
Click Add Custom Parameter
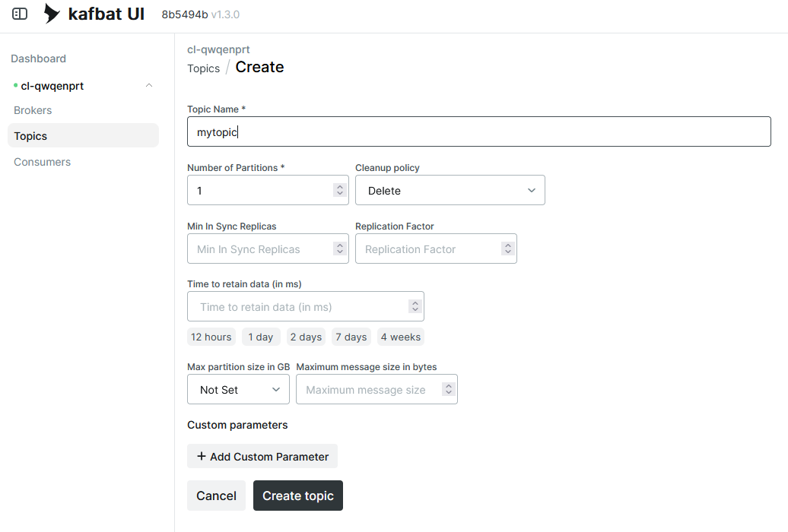[x=262, y=456]
